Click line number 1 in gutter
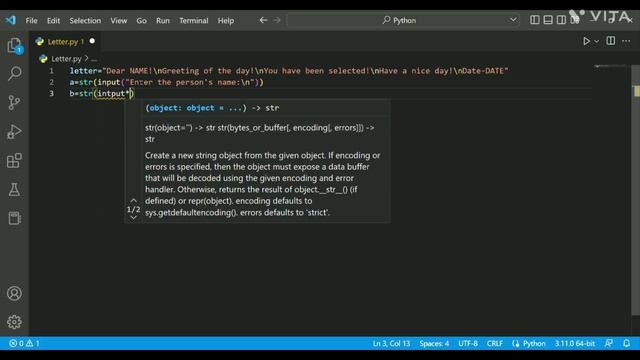 pos(51,71)
